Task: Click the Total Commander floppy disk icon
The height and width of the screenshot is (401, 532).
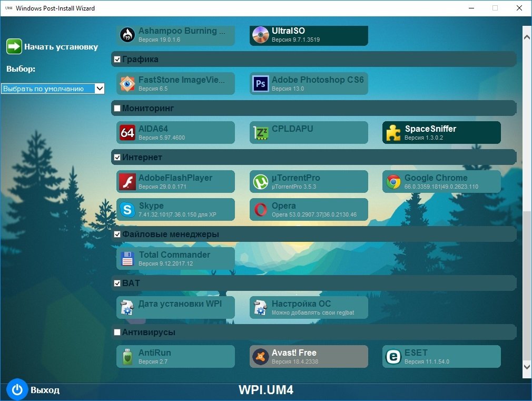Action: click(127, 258)
